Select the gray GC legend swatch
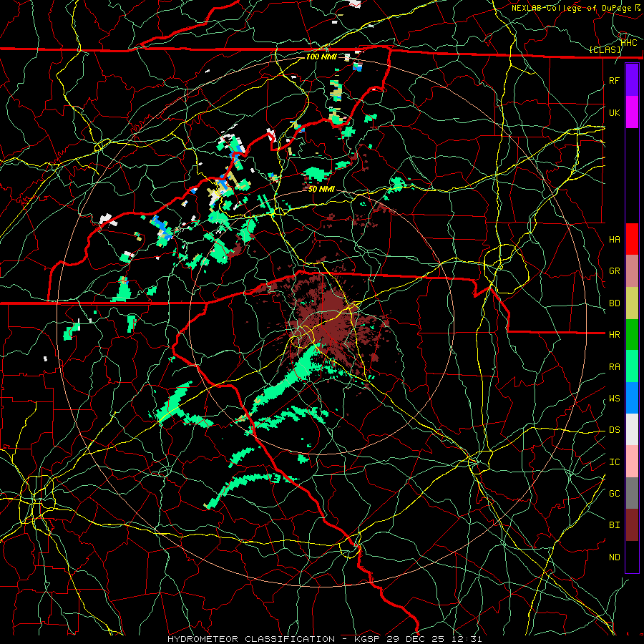This screenshot has height=644, width=644. tap(632, 494)
